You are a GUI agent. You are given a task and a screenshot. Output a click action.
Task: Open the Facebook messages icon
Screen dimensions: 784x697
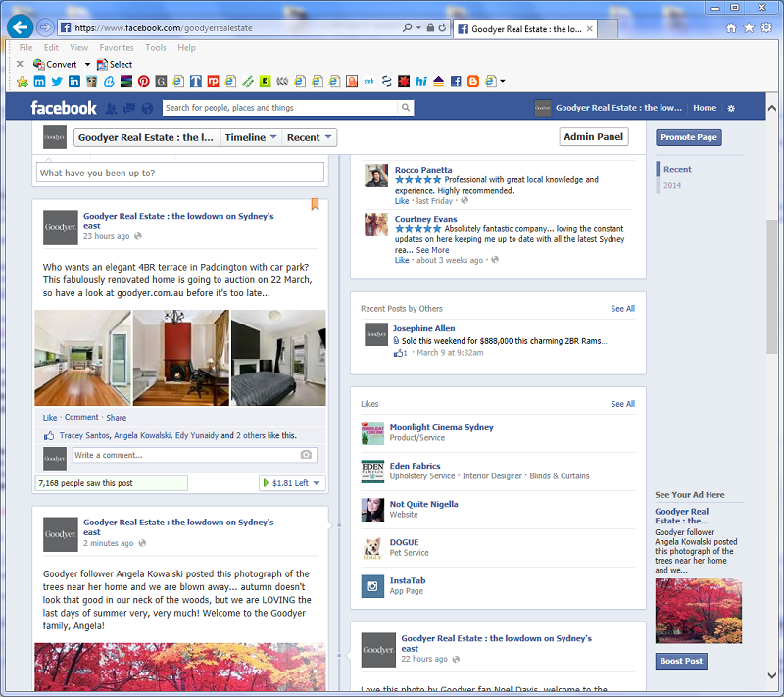point(129,108)
